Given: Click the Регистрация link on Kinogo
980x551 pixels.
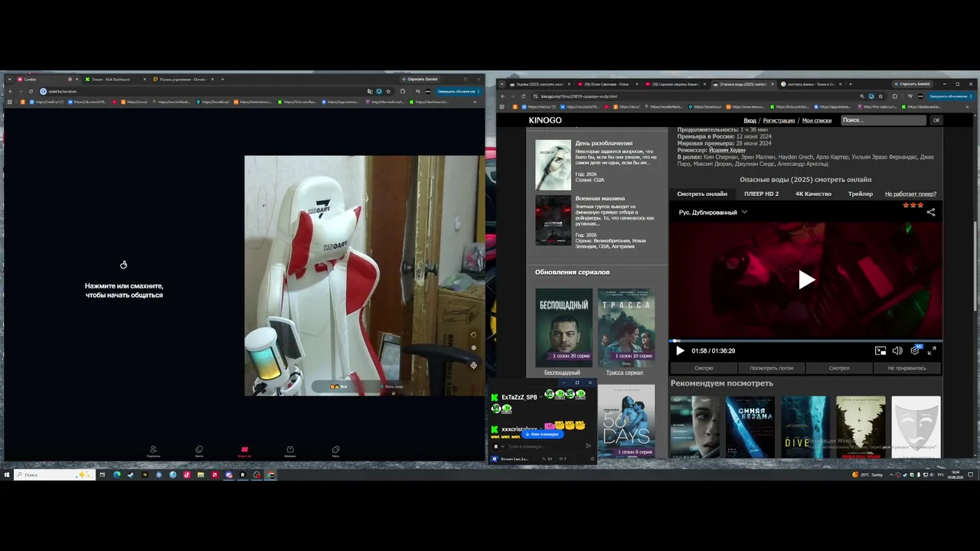Looking at the screenshot, I should [x=779, y=120].
